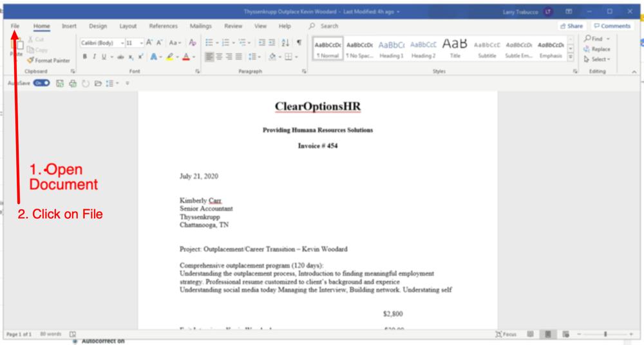Toggle Underline formatting

tap(104, 57)
